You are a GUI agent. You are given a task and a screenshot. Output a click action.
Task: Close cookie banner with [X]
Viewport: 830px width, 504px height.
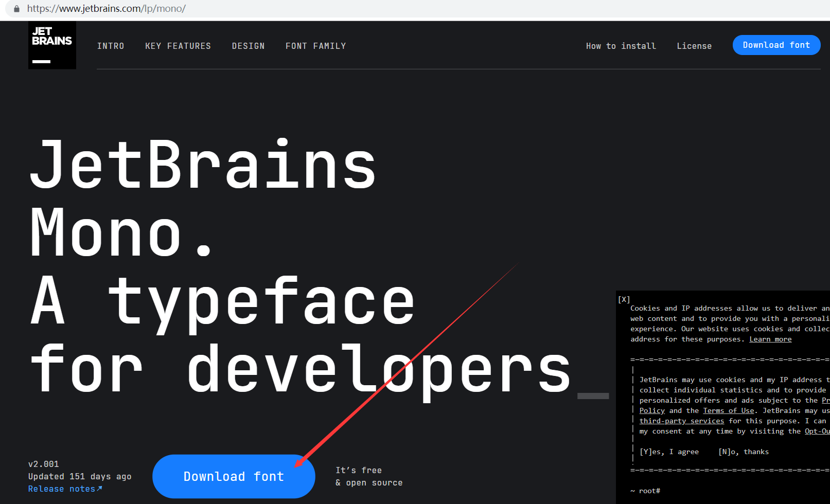624,299
